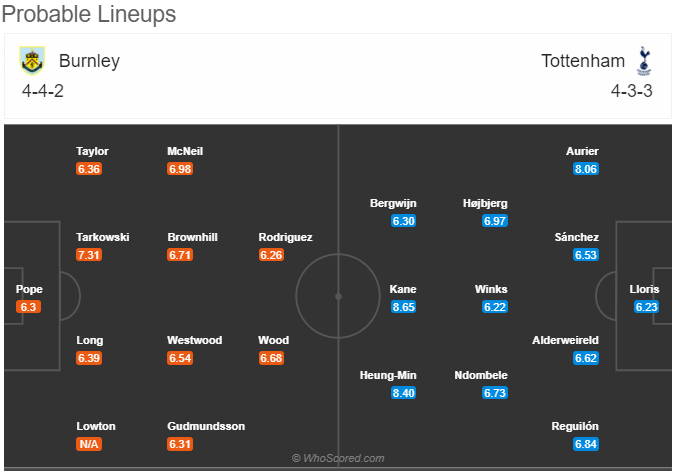Open player name Alderweireld
Image resolution: width=677 pixels, height=471 pixels.
pos(565,341)
